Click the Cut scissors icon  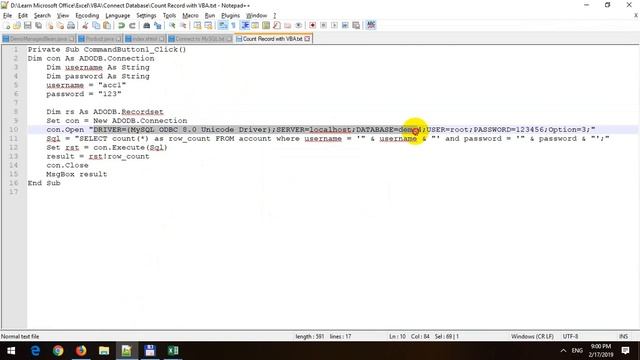[x=85, y=25]
